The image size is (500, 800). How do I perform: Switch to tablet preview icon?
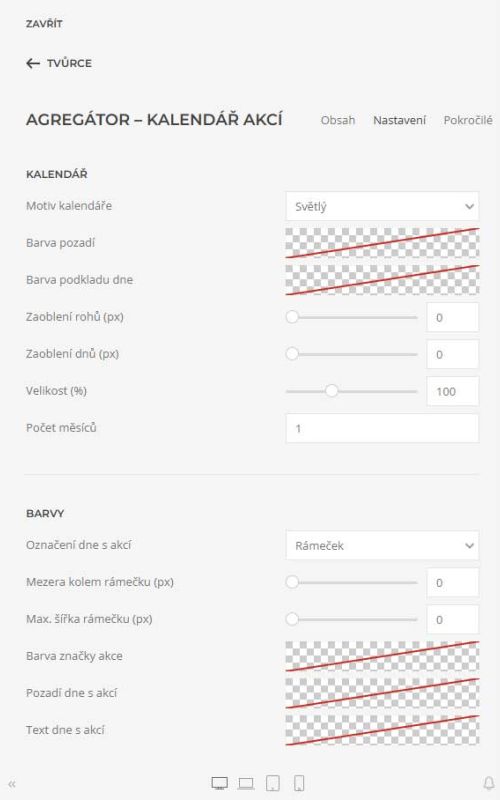(273, 783)
